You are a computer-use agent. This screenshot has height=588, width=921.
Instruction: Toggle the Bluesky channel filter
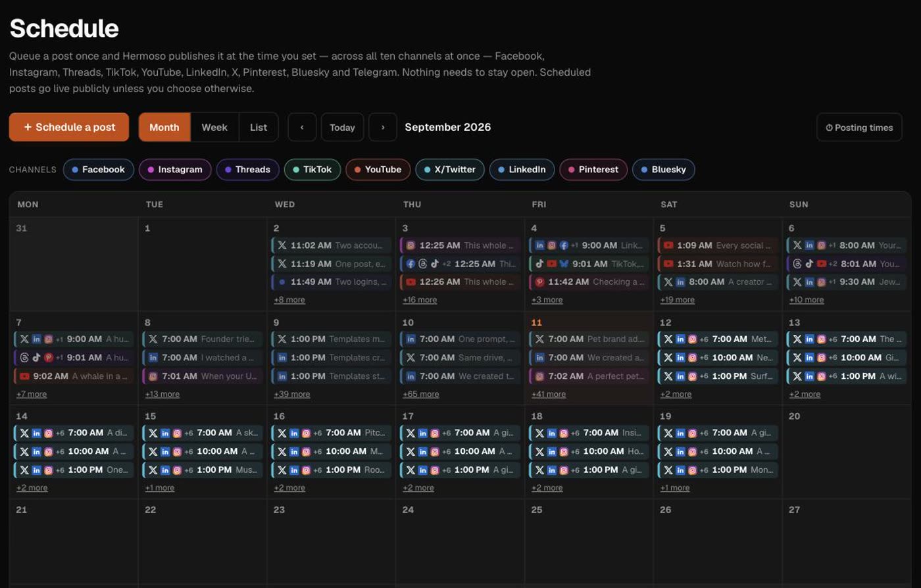[x=664, y=170]
